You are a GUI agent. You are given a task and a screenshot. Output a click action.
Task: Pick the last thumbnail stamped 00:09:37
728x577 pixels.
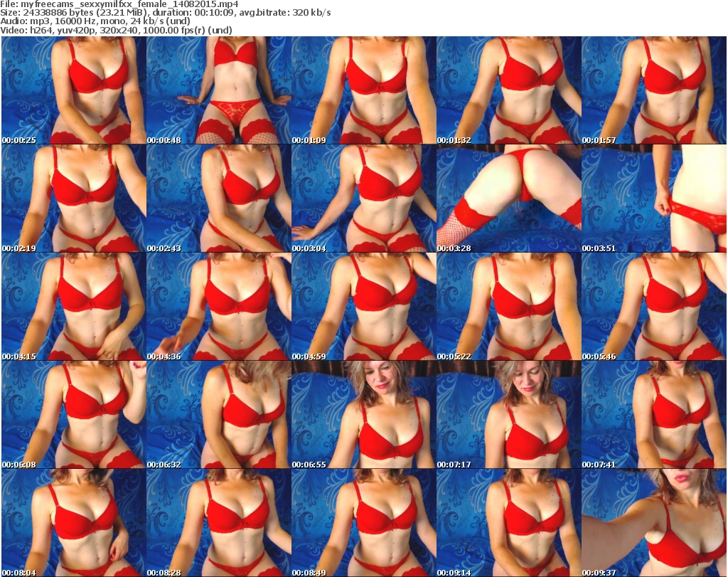654,523
